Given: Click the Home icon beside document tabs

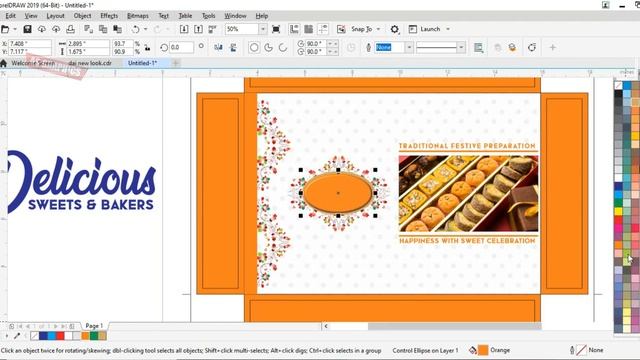Looking at the screenshot, I should click(x=4, y=63).
